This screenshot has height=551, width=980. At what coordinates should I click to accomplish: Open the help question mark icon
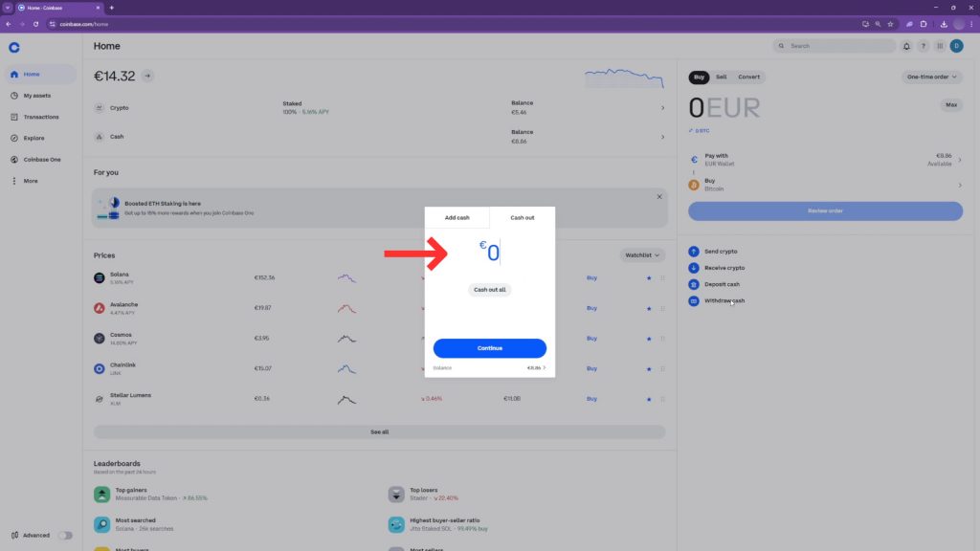pyautogui.click(x=924, y=46)
